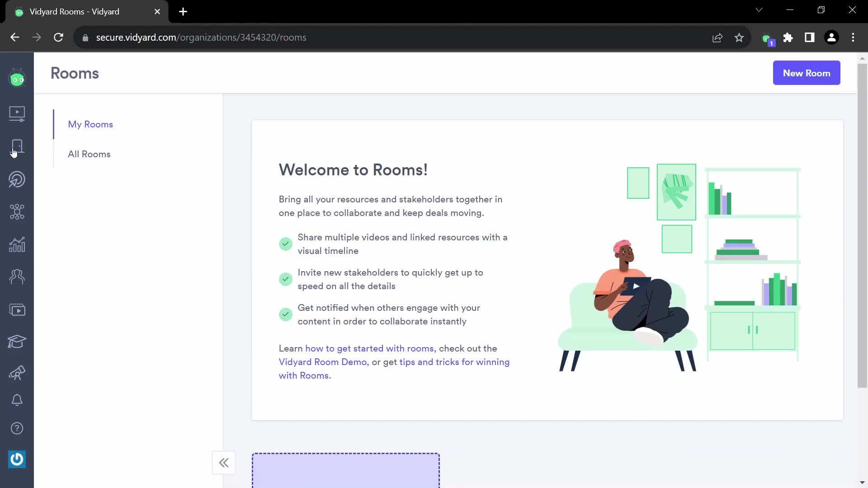Open the Chrome three-dot menu

tap(853, 38)
